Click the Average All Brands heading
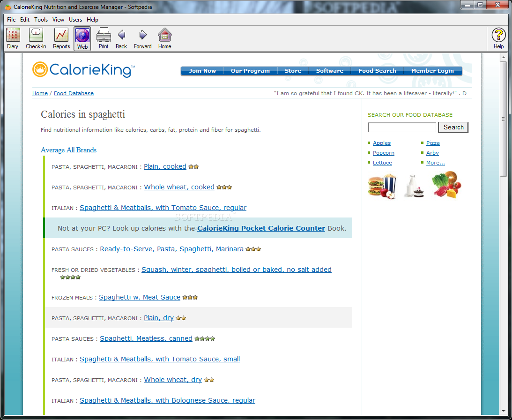The width and height of the screenshot is (512, 420). pos(68,150)
